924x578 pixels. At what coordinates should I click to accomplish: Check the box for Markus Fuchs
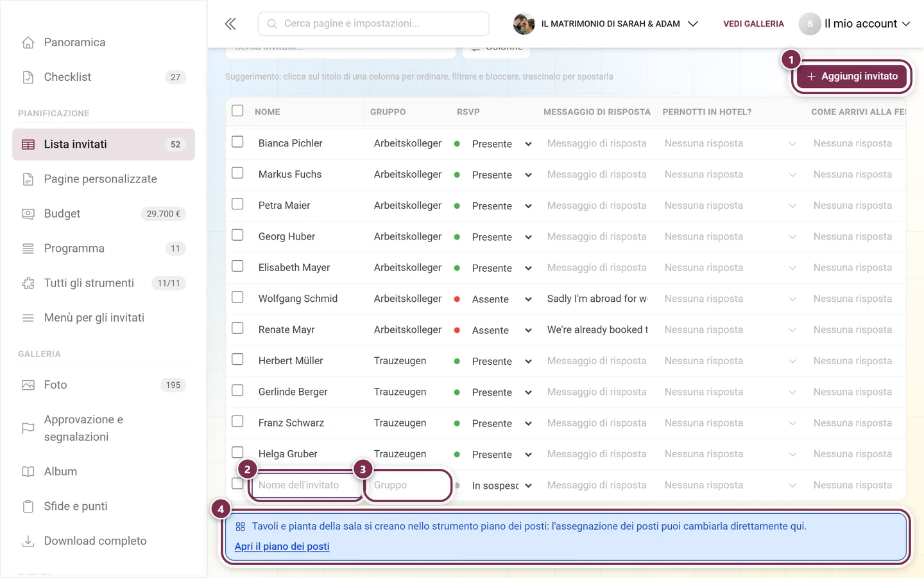pos(237,173)
